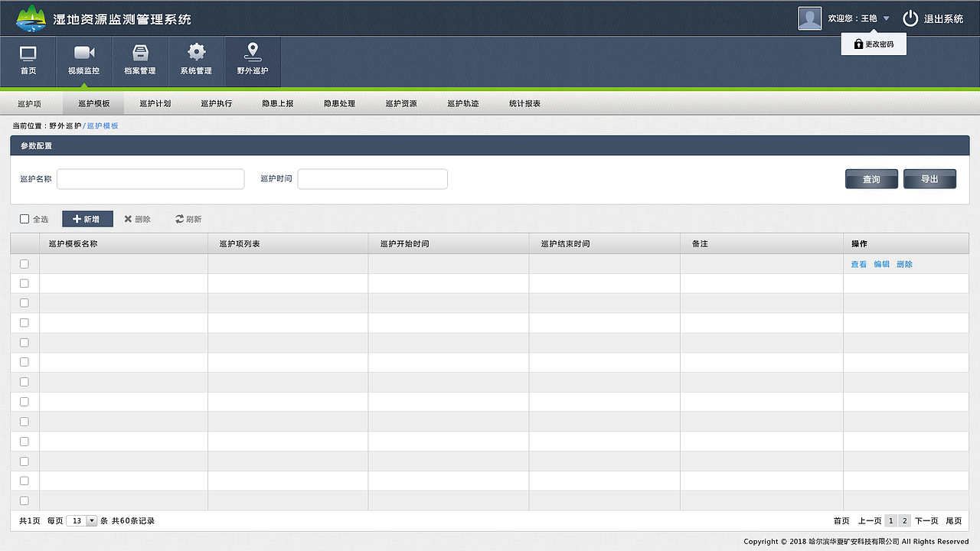Click the Copyright 2018 footer text
Image resolution: width=980 pixels, height=551 pixels.
point(856,542)
